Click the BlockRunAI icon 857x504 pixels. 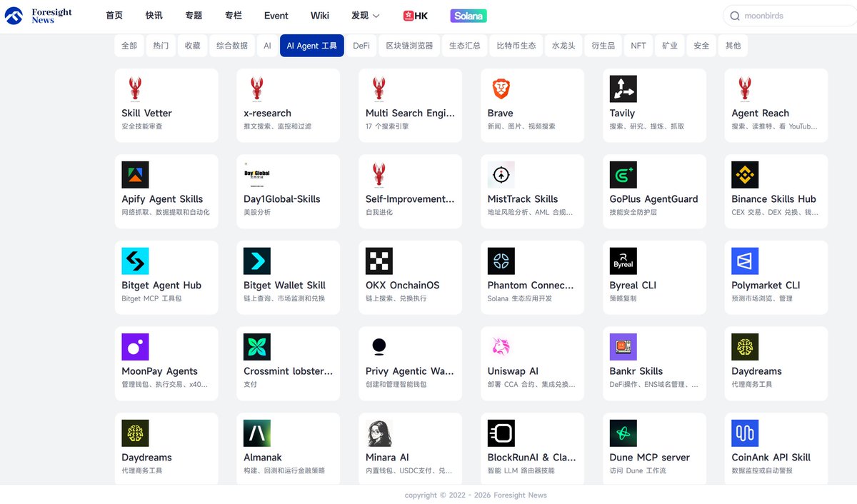coord(501,433)
